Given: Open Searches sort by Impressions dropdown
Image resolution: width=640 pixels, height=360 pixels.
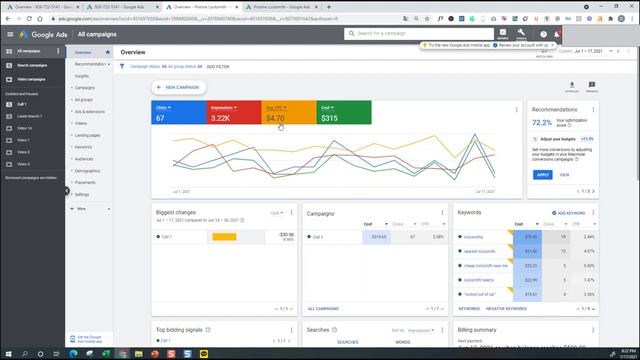Looking at the screenshot, I should click(421, 330).
